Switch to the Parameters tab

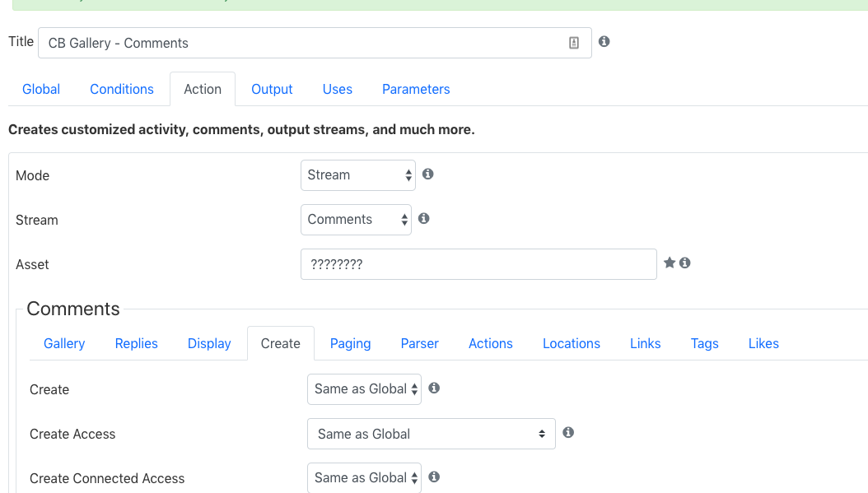coord(416,89)
